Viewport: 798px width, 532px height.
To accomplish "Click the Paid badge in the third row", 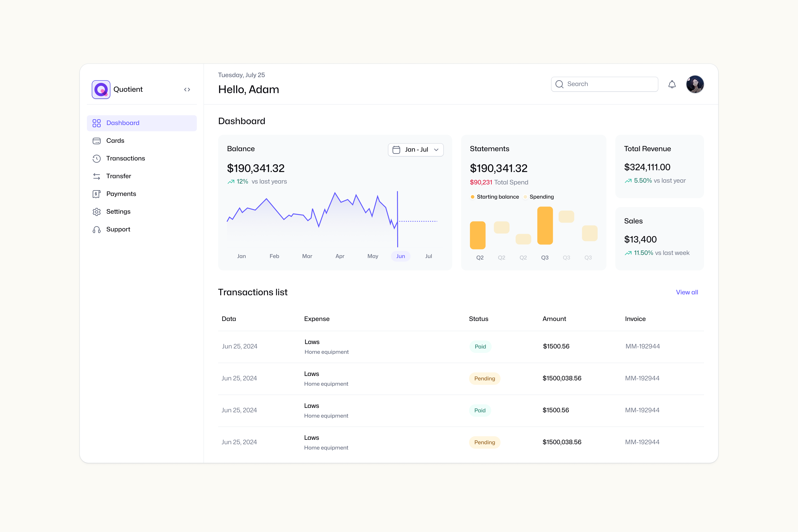I will (x=480, y=410).
